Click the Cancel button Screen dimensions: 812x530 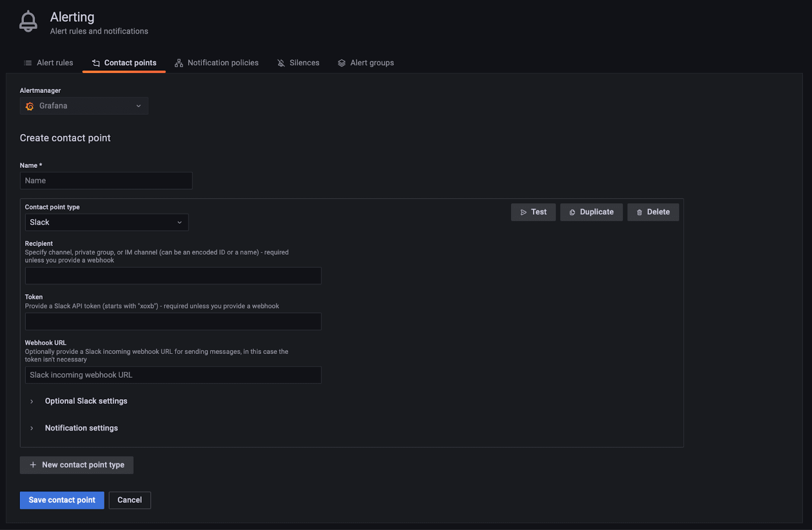(129, 500)
